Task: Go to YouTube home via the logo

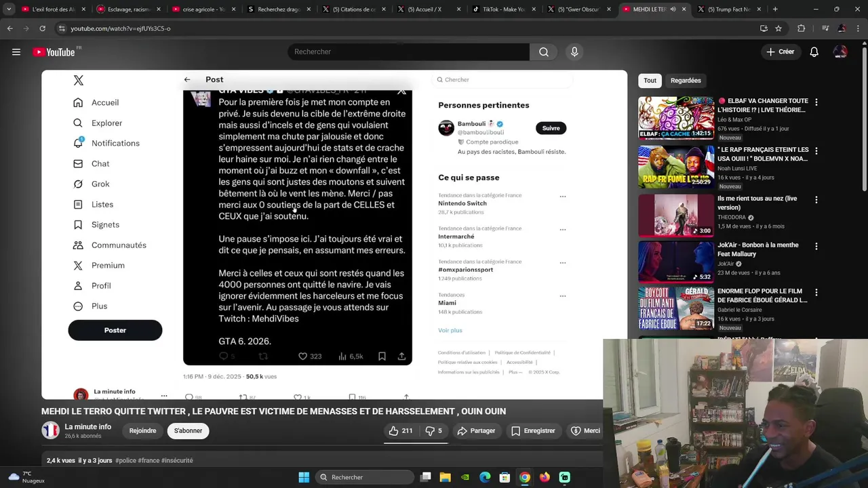Action: click(x=54, y=52)
